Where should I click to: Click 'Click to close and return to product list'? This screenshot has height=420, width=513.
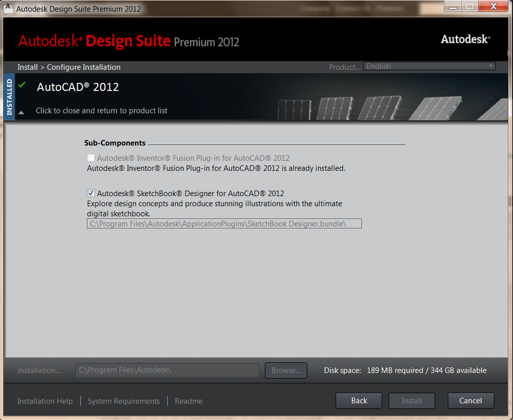point(102,110)
